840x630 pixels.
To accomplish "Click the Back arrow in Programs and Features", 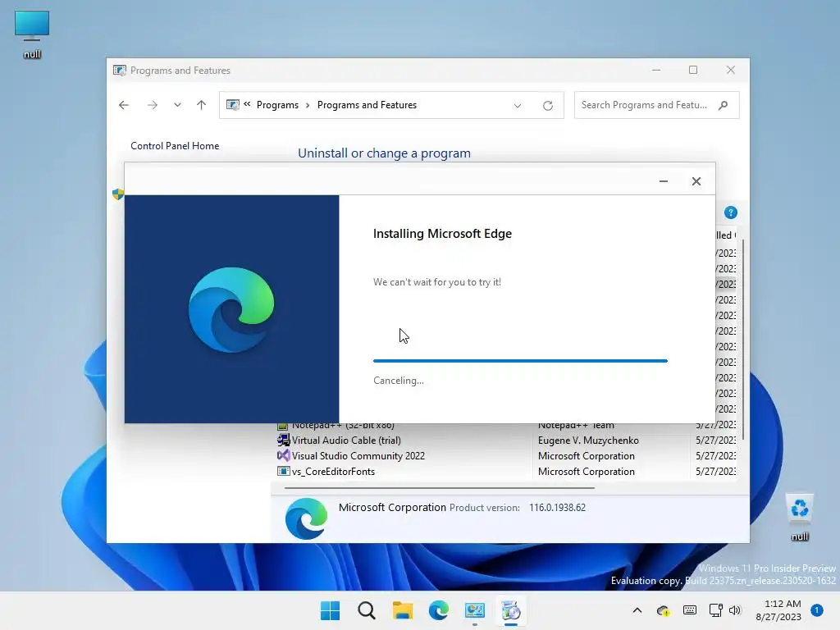I will tap(124, 105).
